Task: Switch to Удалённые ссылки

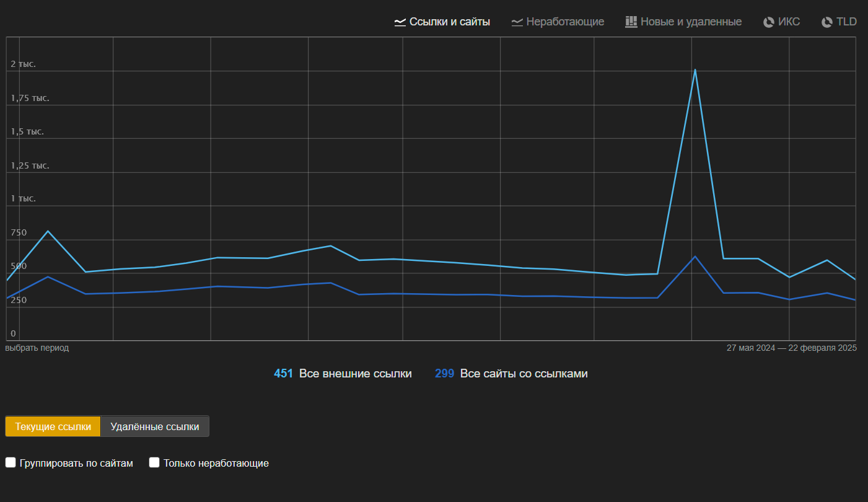Action: [155, 426]
